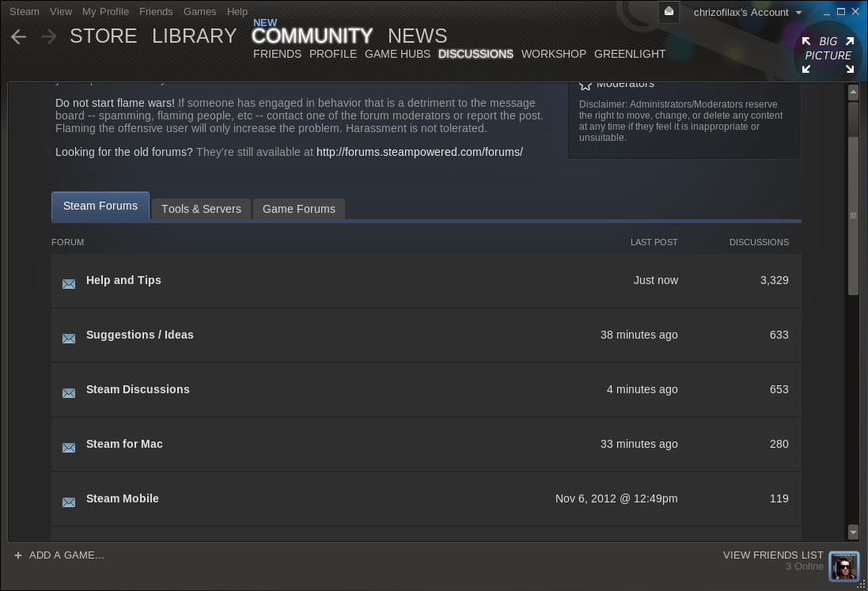Click '38 minutes ago' last post time
The height and width of the screenshot is (591, 868).
pyautogui.click(x=639, y=335)
